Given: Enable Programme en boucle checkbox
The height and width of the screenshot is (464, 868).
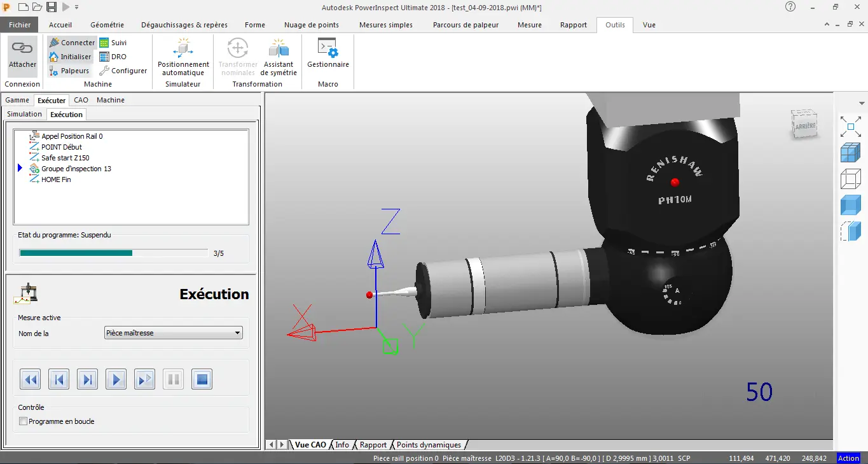Looking at the screenshot, I should (x=24, y=421).
